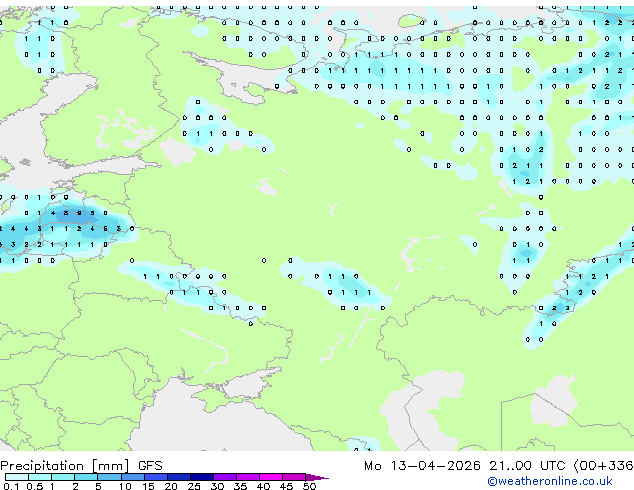Select the 25–30 mm legend swatch

[202, 477]
